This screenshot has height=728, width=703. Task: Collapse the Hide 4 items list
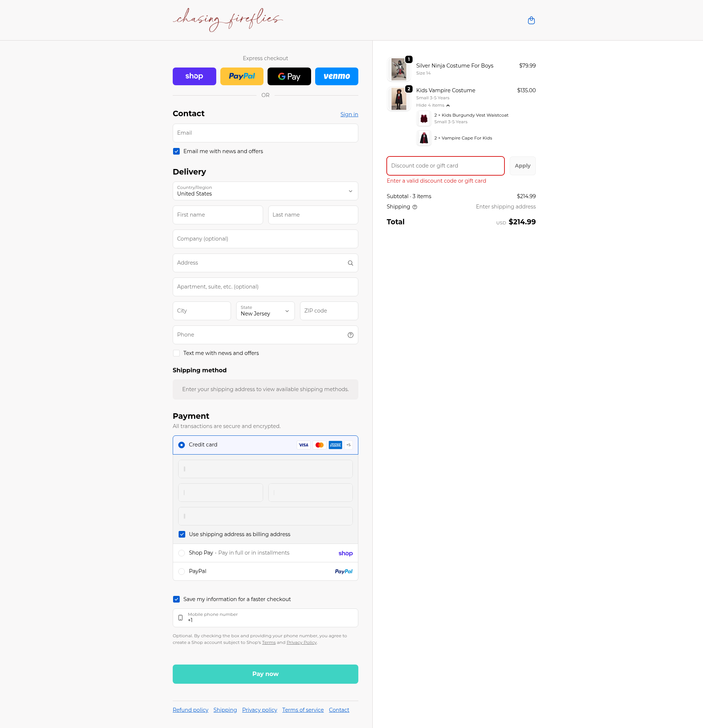point(433,106)
